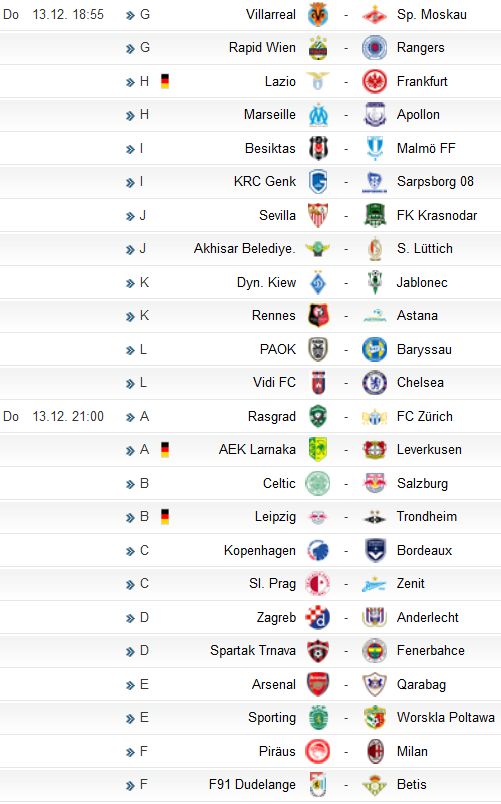Click the Milan club logo
This screenshot has height=804, width=501.
point(375,752)
